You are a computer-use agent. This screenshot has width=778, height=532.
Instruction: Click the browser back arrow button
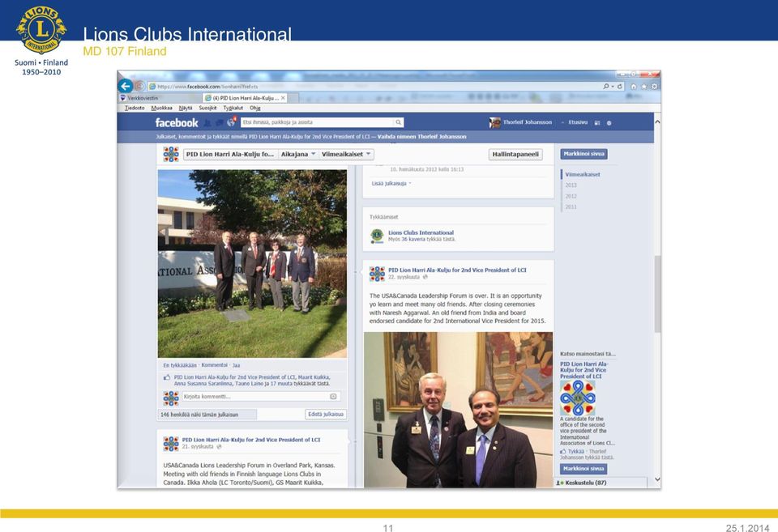(x=126, y=86)
